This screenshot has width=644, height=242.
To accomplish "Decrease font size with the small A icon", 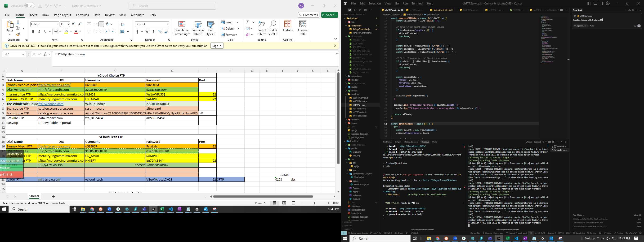I will click(80, 24).
